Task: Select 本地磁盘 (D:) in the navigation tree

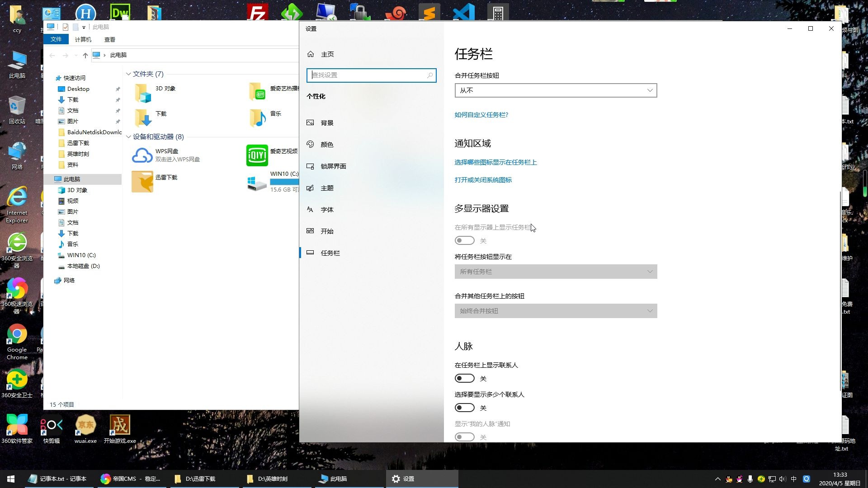Action: [83, 266]
